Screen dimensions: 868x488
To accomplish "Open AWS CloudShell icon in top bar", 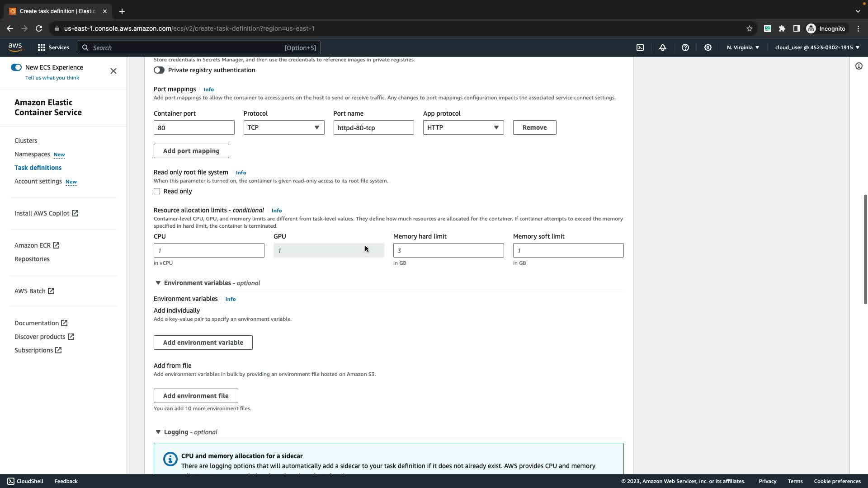I will click(x=640, y=47).
